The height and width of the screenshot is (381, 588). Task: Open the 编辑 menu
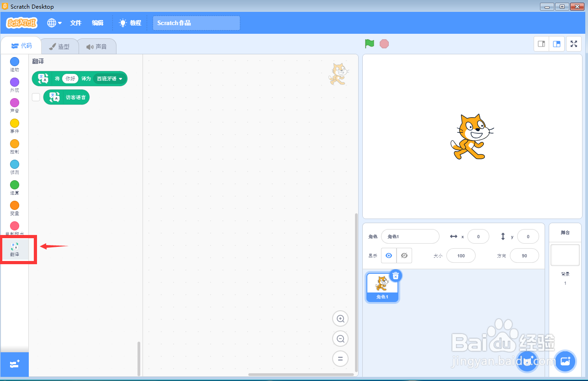pos(97,23)
